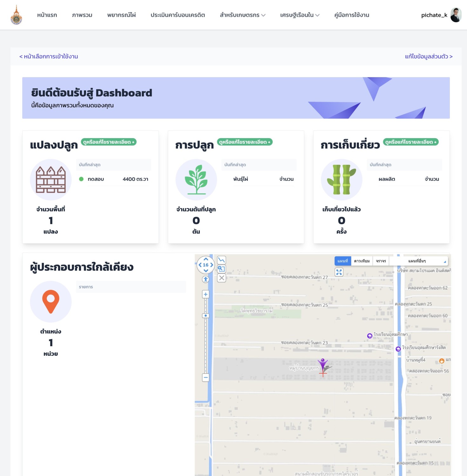The width and height of the screenshot is (467, 476).
Task: Click the < หน้าเลือกการเข้าใช้งาน link
Action: click(49, 56)
